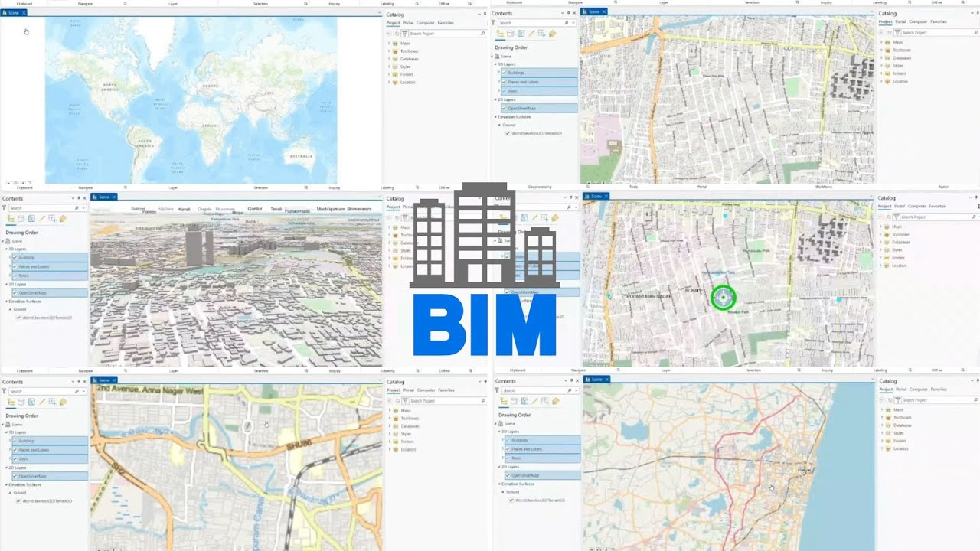Click List By Editing pencil in Anna Nagar West window
The height and width of the screenshot is (551, 980).
(42, 401)
